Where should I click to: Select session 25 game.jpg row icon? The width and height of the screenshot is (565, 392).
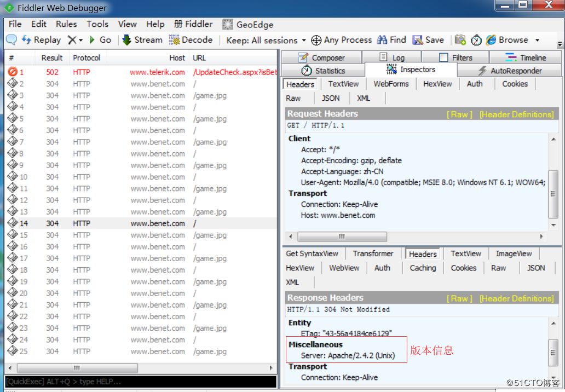(13, 350)
